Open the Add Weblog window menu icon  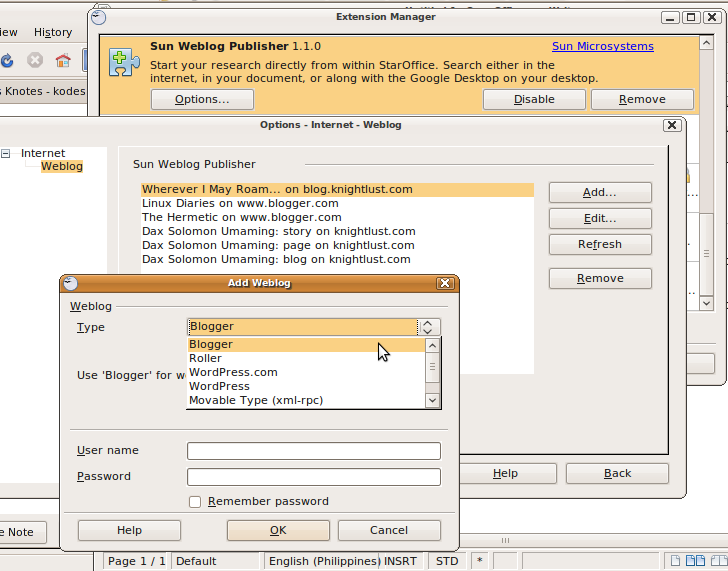coord(70,283)
